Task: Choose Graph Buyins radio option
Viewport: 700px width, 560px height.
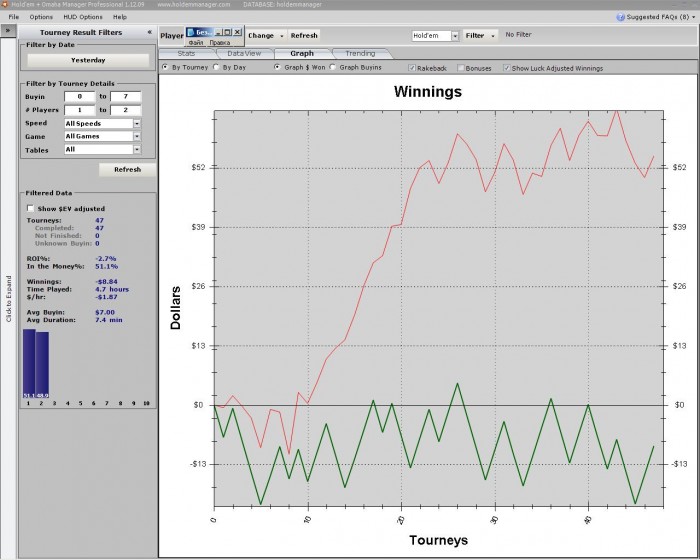Action: pyautogui.click(x=333, y=67)
